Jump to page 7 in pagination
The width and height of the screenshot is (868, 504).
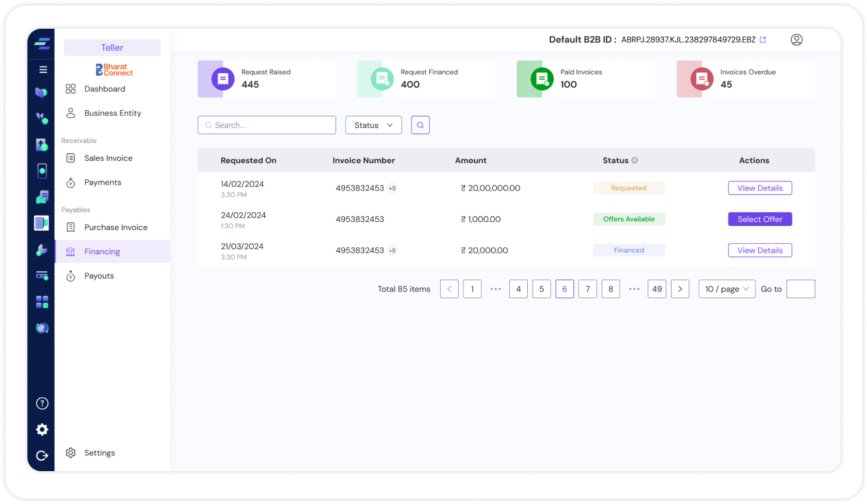[x=587, y=289]
